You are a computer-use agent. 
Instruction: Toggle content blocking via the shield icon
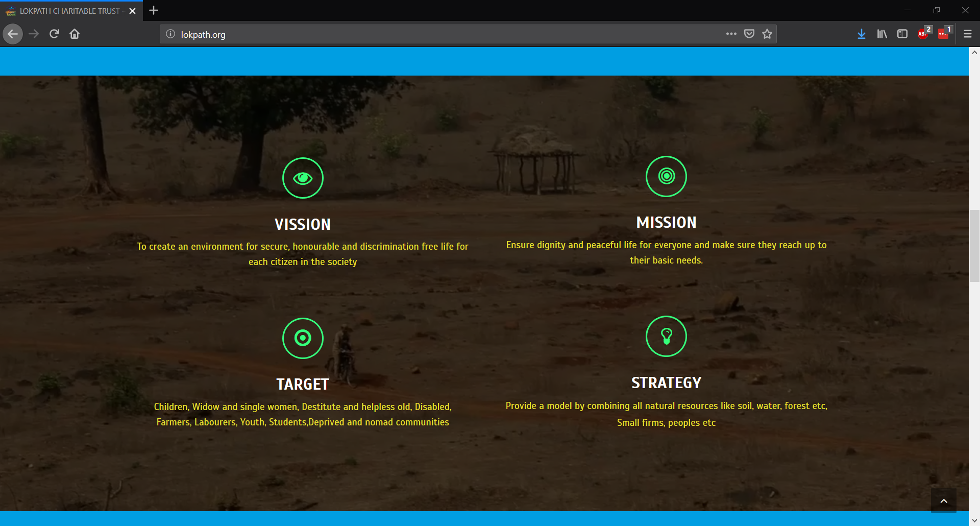(749, 34)
